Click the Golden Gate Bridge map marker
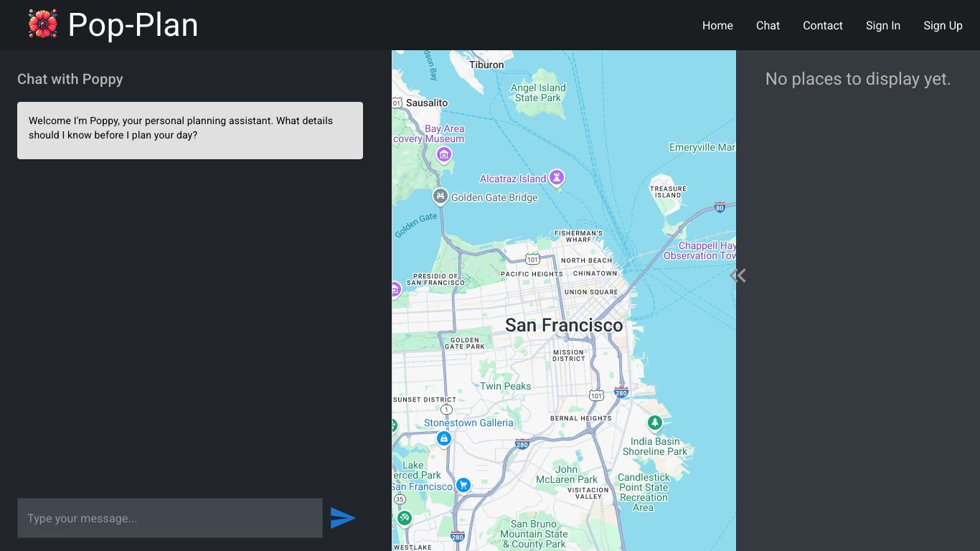The width and height of the screenshot is (980, 551). pos(440,196)
